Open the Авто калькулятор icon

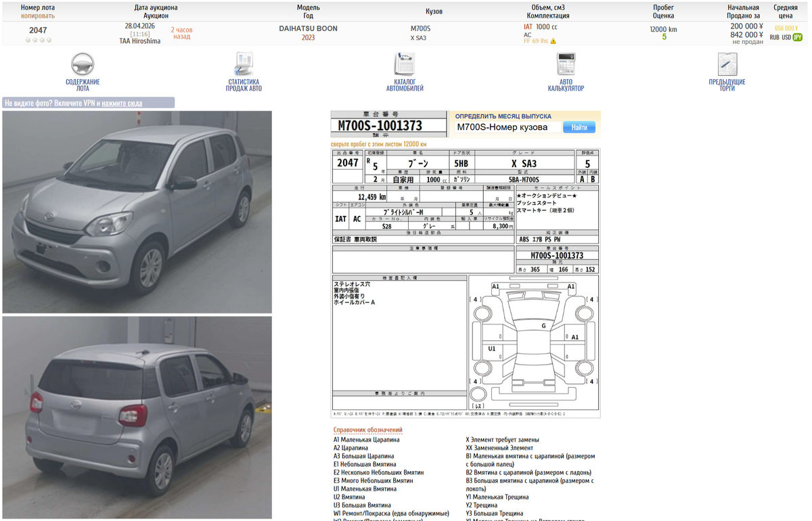[x=566, y=64]
